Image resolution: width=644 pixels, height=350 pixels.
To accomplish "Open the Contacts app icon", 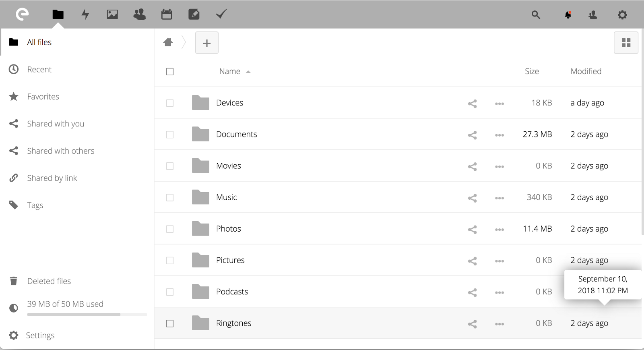I will coord(139,14).
